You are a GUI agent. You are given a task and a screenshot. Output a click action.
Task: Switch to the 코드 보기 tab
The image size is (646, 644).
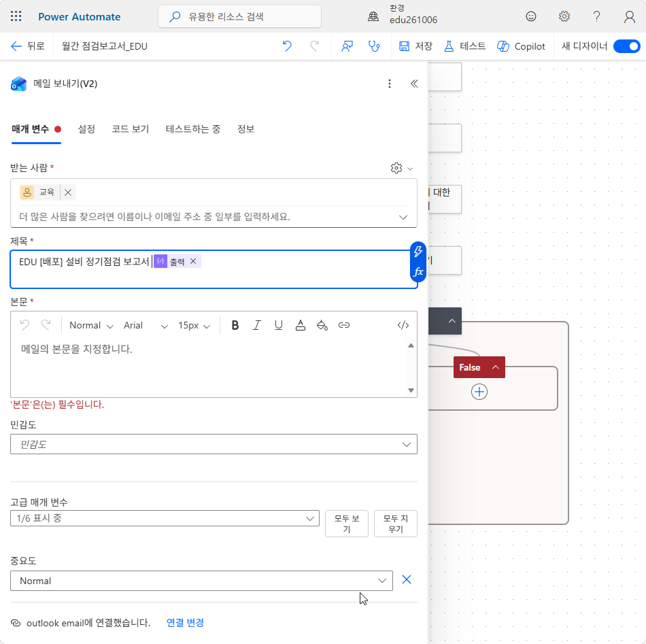130,129
